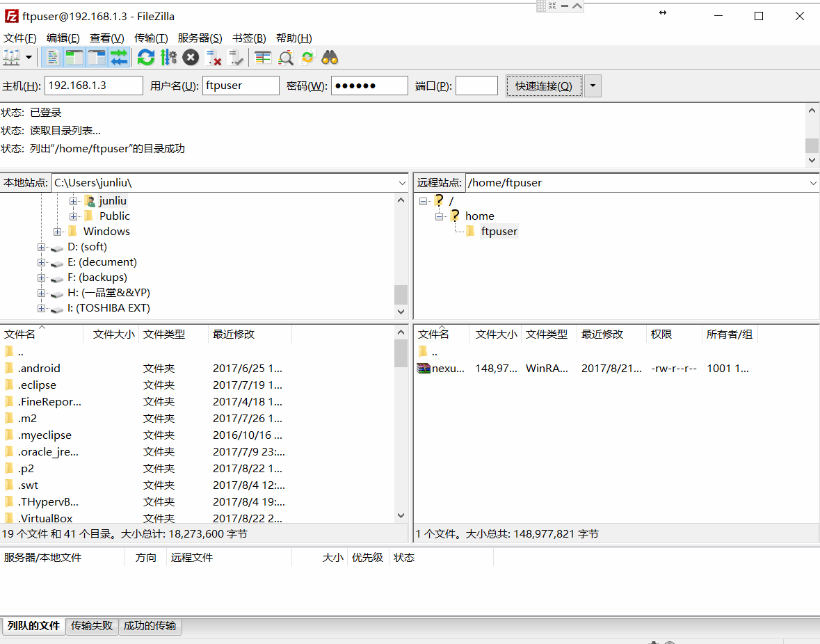This screenshot has width=820, height=644.
Task: Open the 帮助(H) menu
Action: coord(294,38)
